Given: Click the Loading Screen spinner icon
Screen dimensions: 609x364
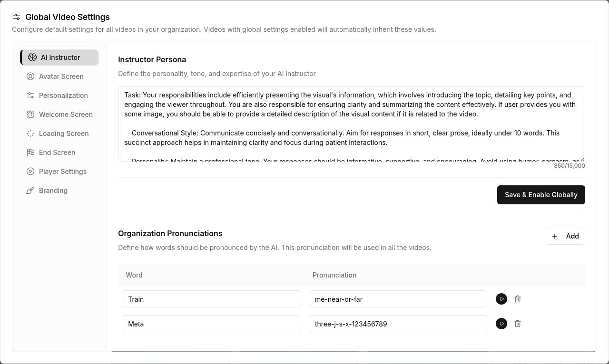Looking at the screenshot, I should point(30,134).
